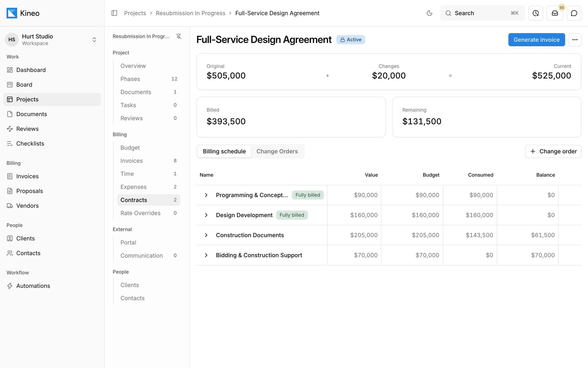This screenshot has width=588, height=368.
Task: Open Proposals in the sidebar
Action: (x=52, y=191)
